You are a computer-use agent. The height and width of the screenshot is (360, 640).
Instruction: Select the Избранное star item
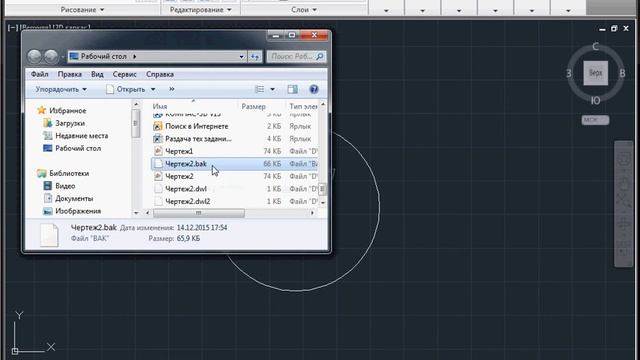pyautogui.click(x=61, y=111)
